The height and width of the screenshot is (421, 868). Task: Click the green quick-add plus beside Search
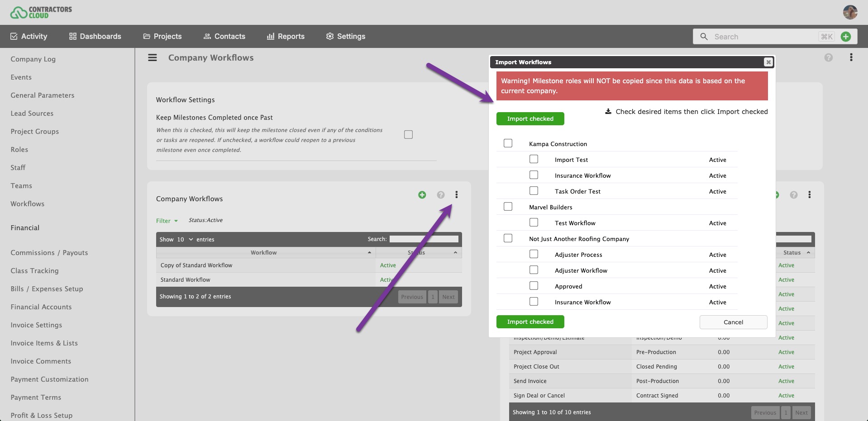pos(845,37)
